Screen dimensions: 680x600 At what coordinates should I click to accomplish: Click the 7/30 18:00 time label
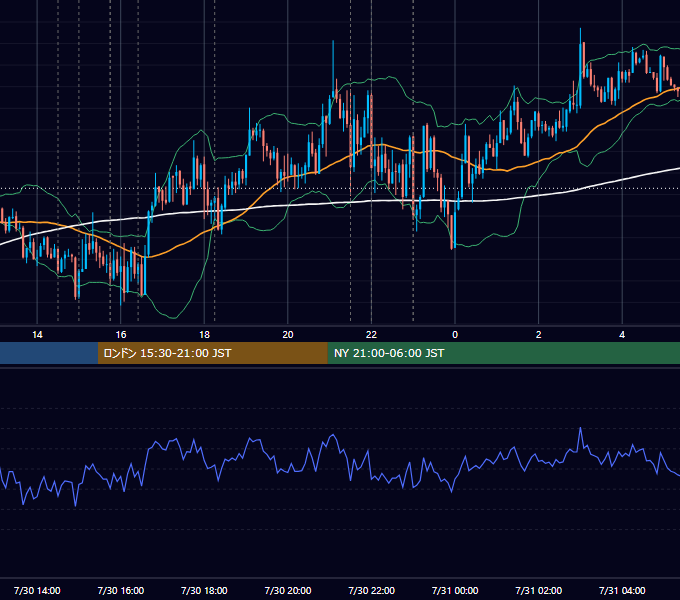(204, 590)
